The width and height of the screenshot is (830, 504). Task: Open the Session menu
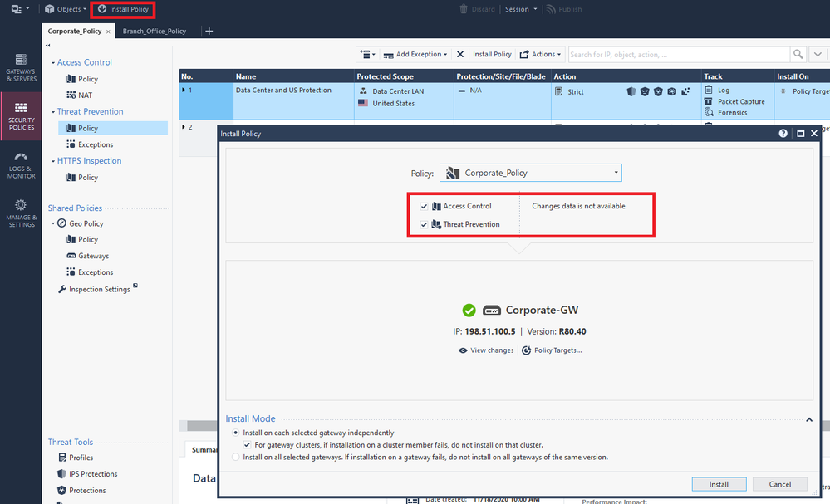click(521, 9)
